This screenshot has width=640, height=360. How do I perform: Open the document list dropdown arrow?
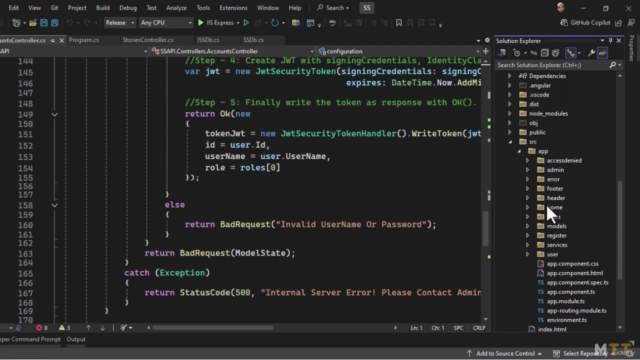pos(478,40)
